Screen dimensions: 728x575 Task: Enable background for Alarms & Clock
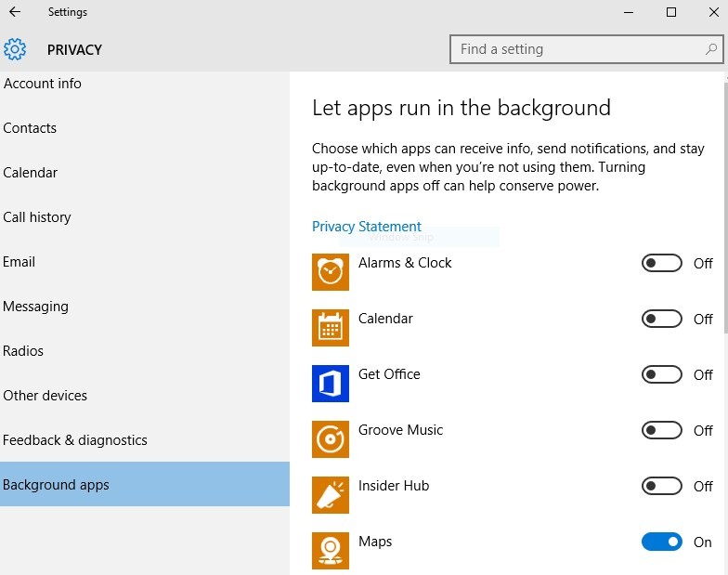[x=661, y=263]
